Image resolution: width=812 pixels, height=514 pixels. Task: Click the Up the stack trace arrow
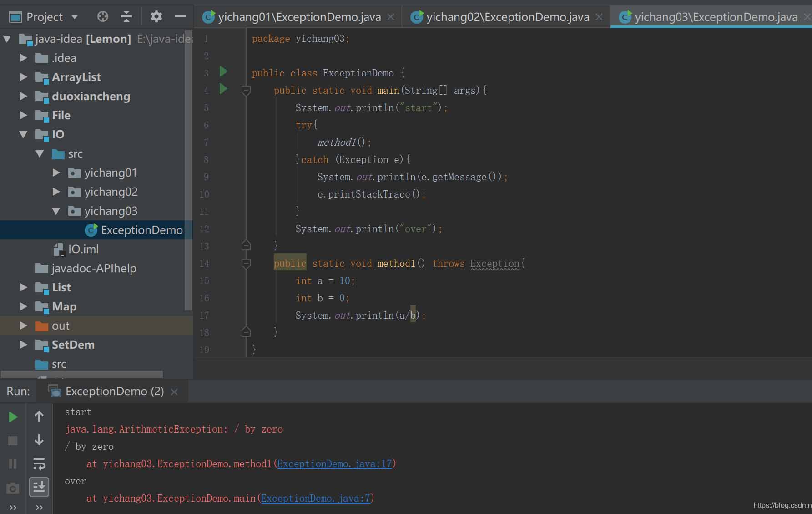(x=39, y=416)
